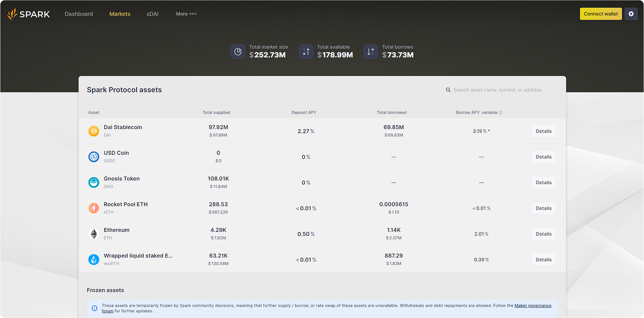Screen dimensions: 644x318
Task: Click the 4.29K supplied value
Action: [x=218, y=230]
